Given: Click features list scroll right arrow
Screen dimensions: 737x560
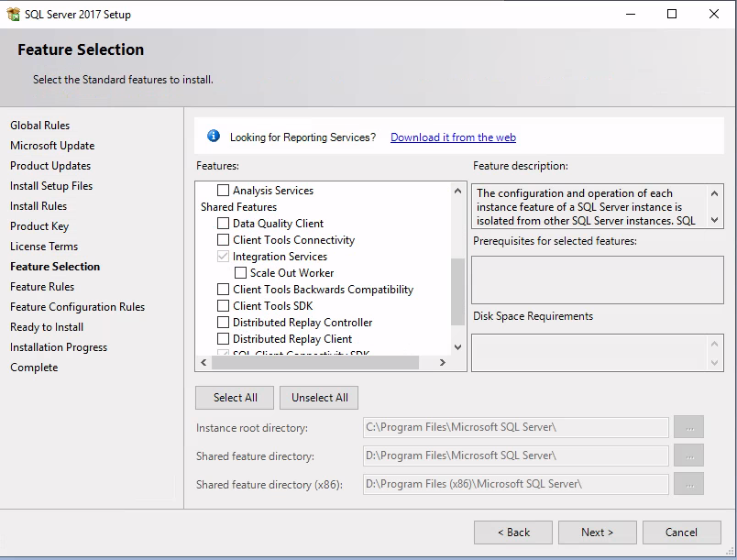Looking at the screenshot, I should pos(443,362).
